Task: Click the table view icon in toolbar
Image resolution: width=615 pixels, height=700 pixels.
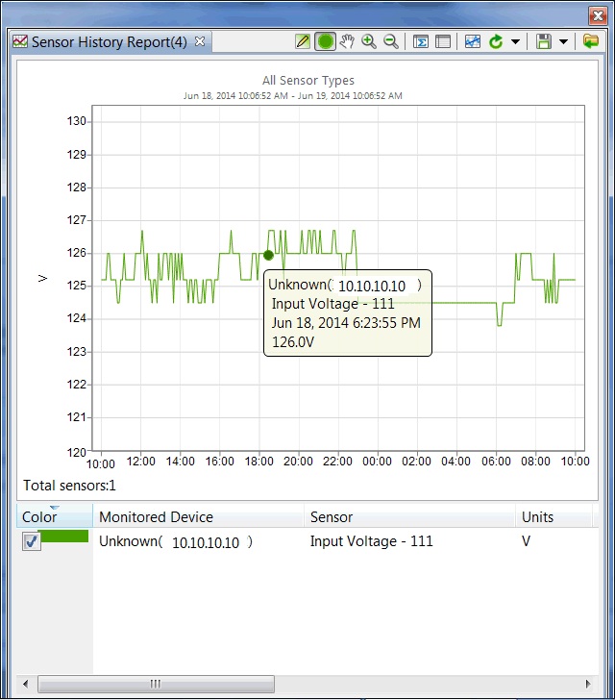Action: point(443,41)
